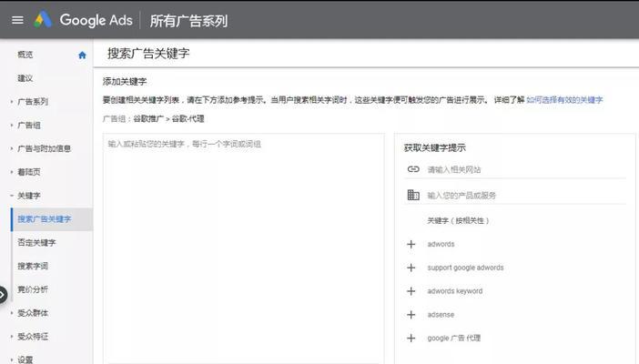Open the hamburger main menu
Screen dimensions: 639x364
pos(17,20)
